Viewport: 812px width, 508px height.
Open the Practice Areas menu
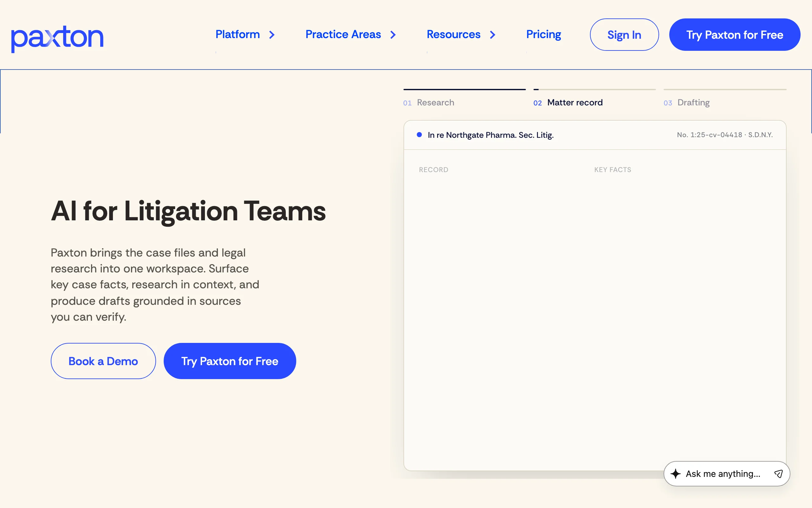pos(343,34)
